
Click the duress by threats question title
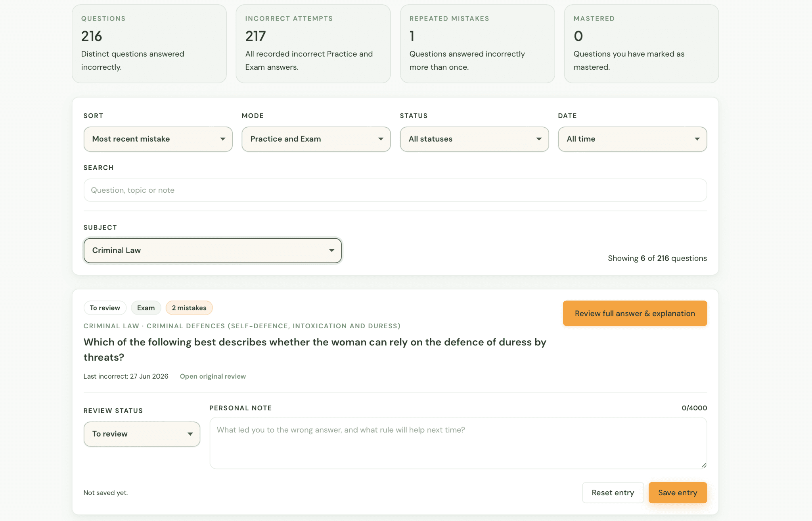pos(315,350)
